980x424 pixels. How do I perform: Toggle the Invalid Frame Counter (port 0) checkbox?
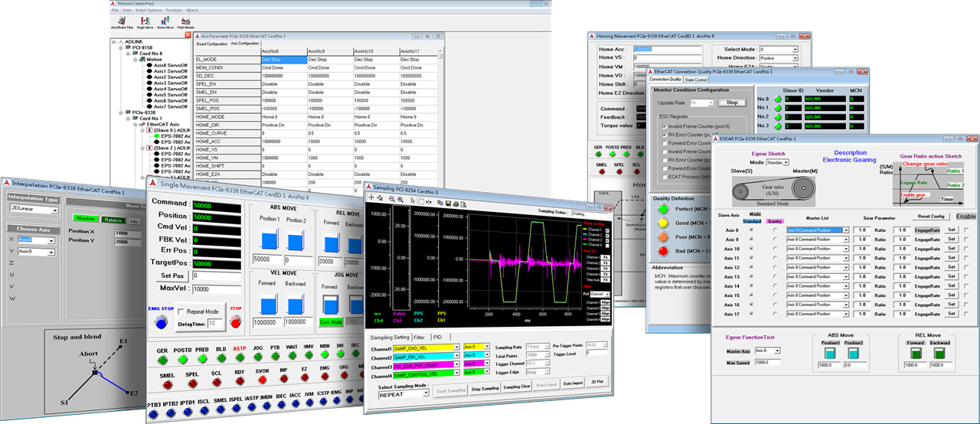[x=663, y=126]
